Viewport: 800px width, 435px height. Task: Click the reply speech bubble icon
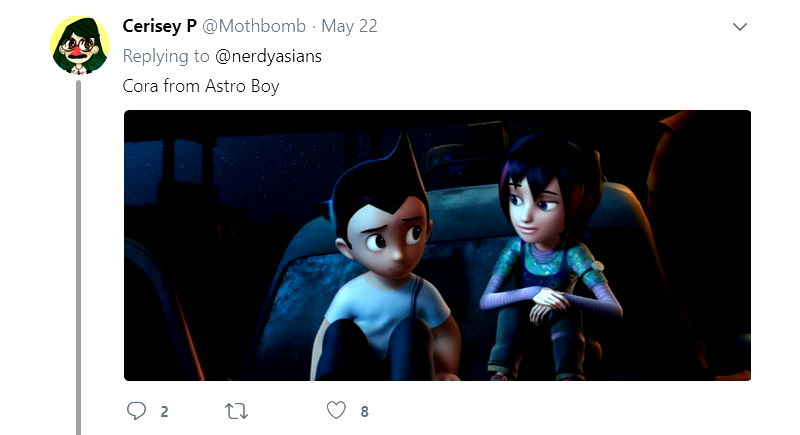[136, 411]
